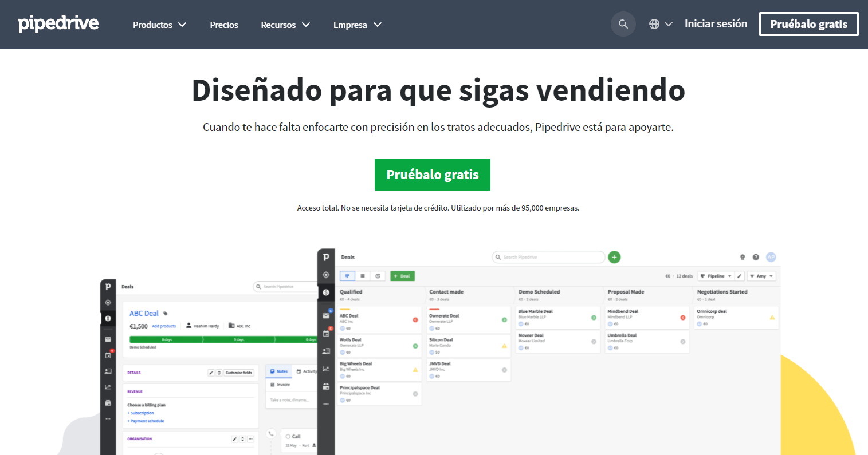Click the green + Deal button
The width and height of the screenshot is (868, 455).
click(402, 275)
